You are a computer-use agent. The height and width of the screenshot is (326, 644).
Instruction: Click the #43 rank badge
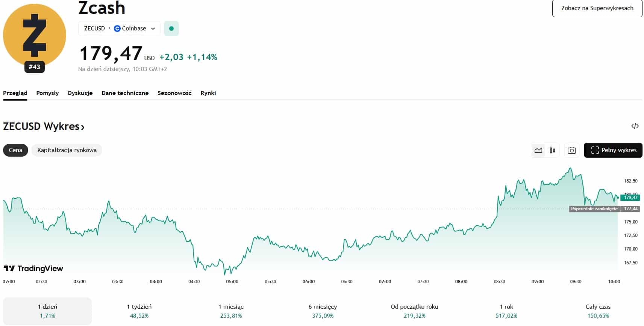35,67
